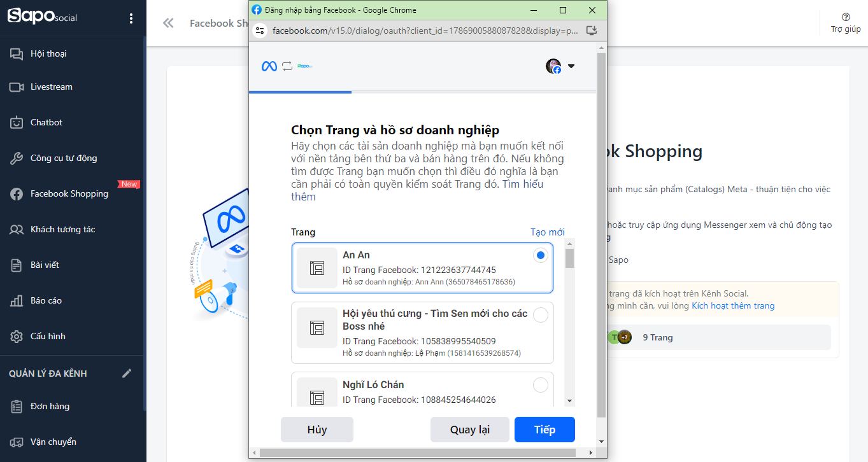Image resolution: width=868 pixels, height=462 pixels.
Task: Open the Cấu hình gear icon
Action: click(17, 337)
